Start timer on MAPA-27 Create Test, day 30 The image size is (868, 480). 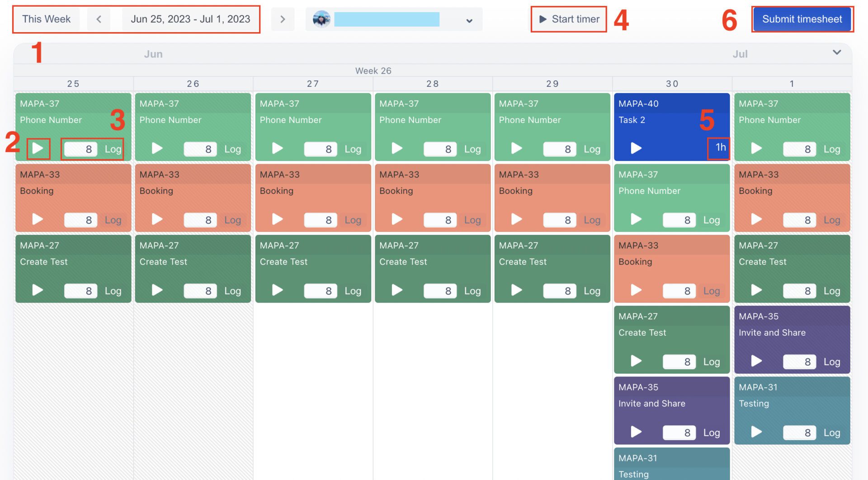point(636,361)
